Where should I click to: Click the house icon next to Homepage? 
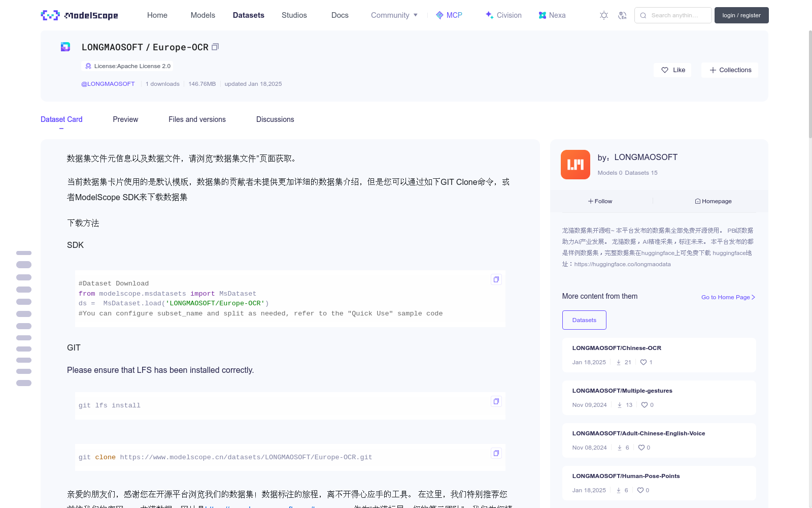point(698,201)
